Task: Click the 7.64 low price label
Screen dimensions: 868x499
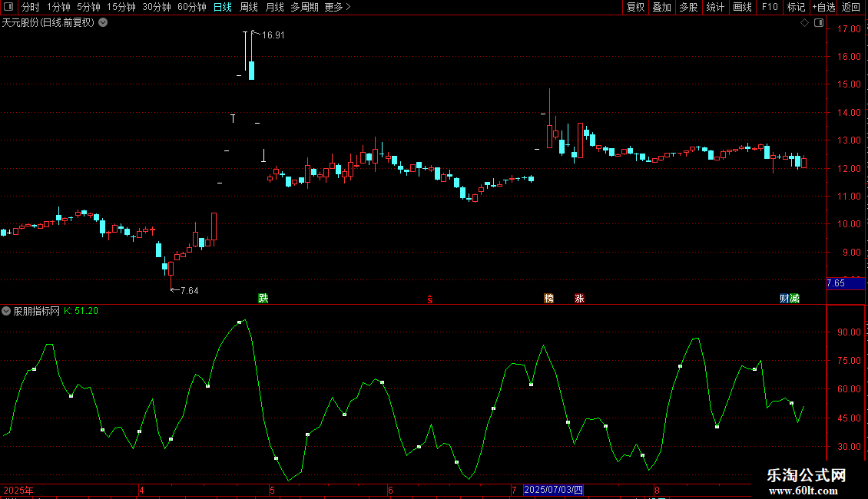Action: [x=189, y=290]
